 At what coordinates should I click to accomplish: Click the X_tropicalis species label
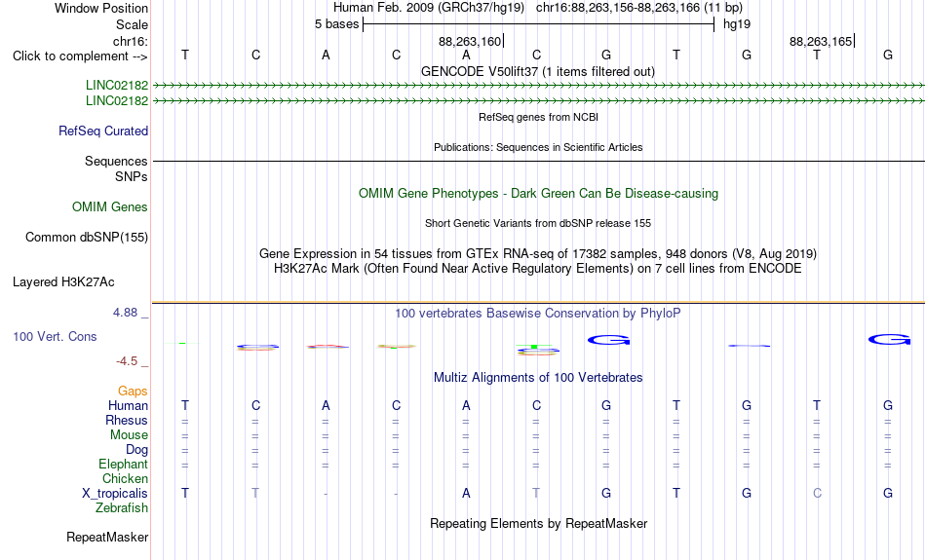[x=115, y=494]
